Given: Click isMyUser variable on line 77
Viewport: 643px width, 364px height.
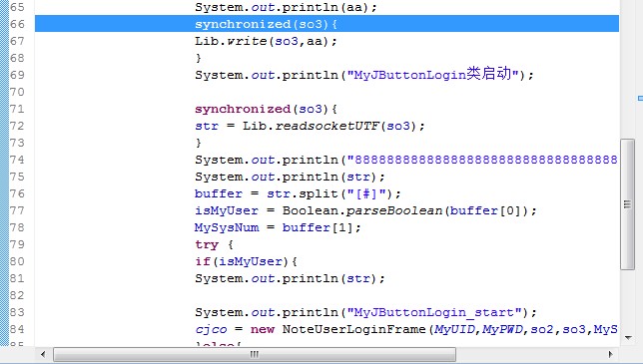Looking at the screenshot, I should click(x=227, y=210).
